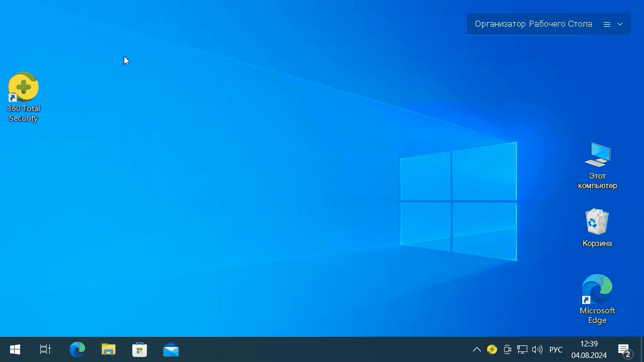Screen dimensions: 644x362
Task: Open network settings from the tray icon
Action: pyautogui.click(x=522, y=349)
